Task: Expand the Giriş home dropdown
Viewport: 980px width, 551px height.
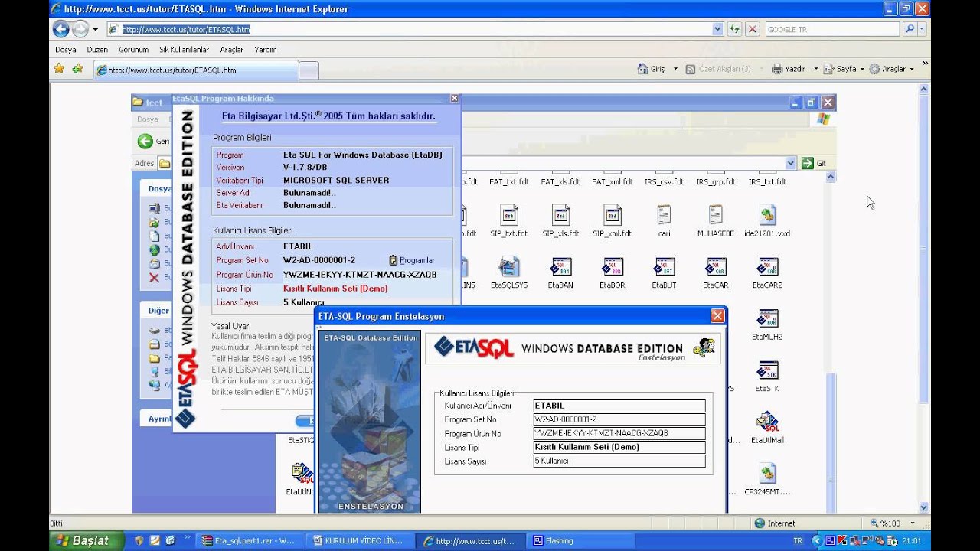Action: click(675, 69)
